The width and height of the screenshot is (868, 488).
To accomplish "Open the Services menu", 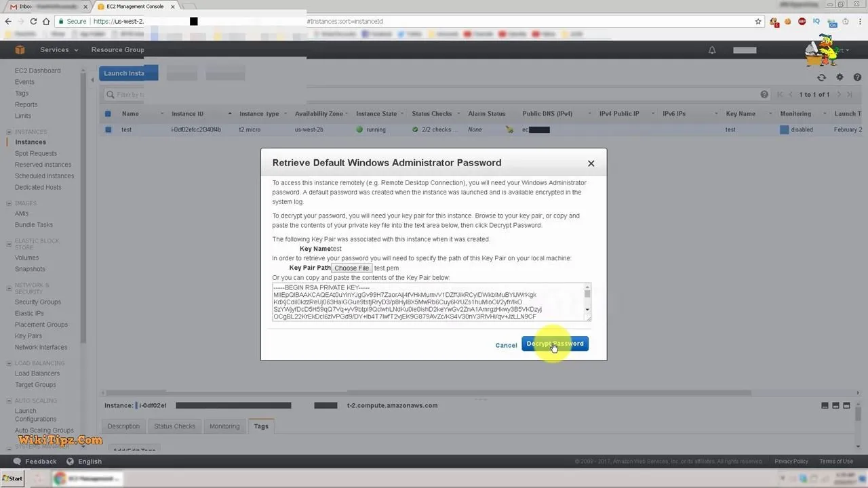I will (59, 49).
